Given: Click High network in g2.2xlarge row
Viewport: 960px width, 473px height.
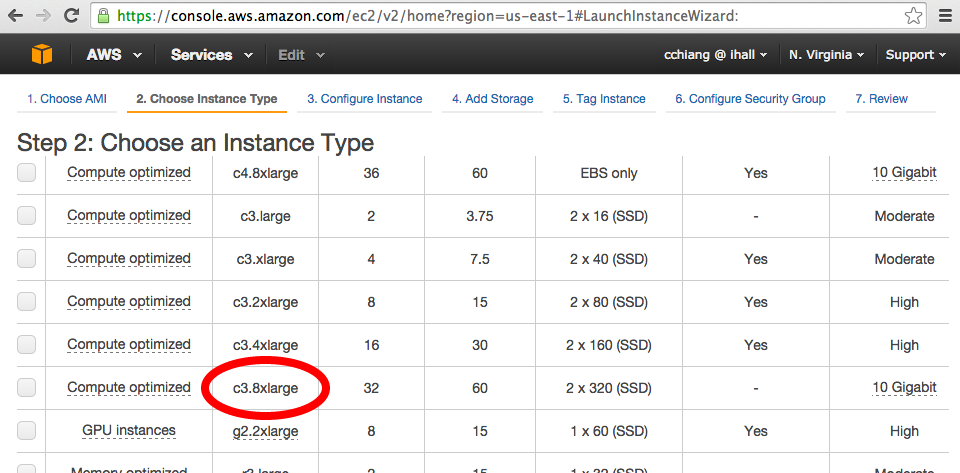Looking at the screenshot, I should 904,431.
